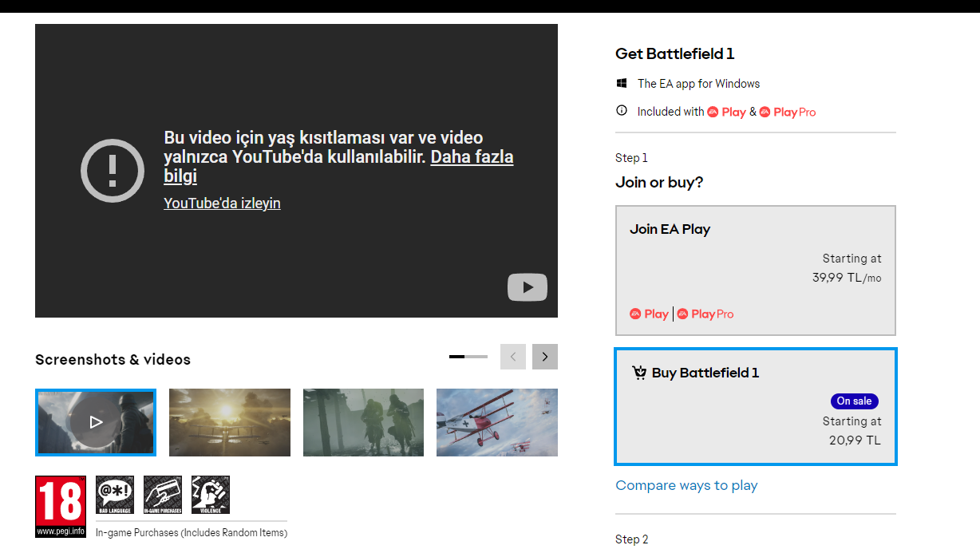The width and height of the screenshot is (980, 553).
Task: Click the Step 2 label
Action: coord(632,539)
